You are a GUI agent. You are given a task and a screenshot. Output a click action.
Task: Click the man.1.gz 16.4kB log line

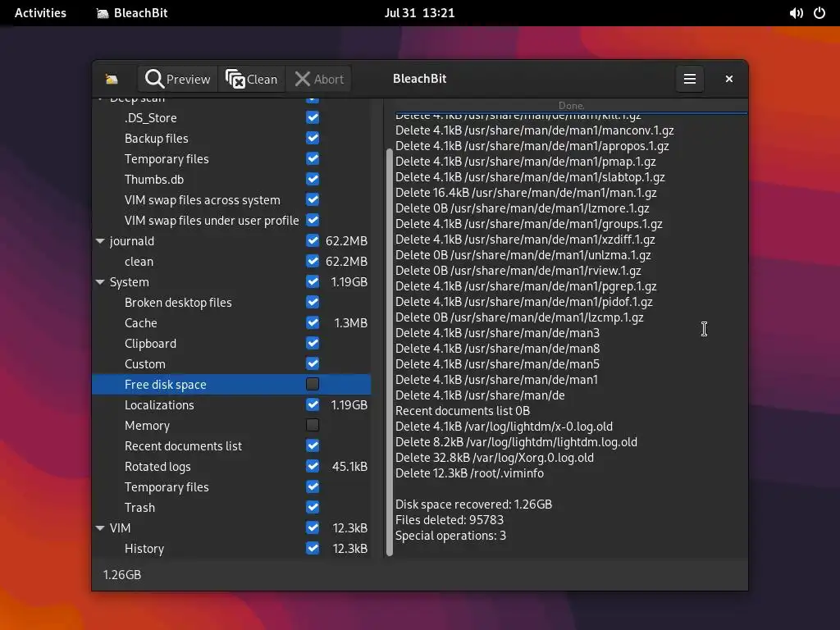pos(526,192)
